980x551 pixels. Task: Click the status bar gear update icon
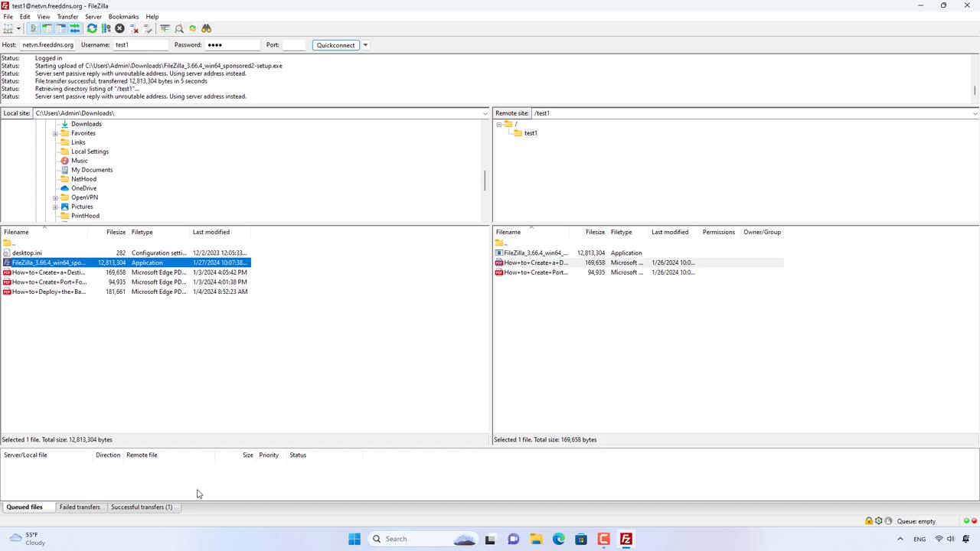pos(879,521)
